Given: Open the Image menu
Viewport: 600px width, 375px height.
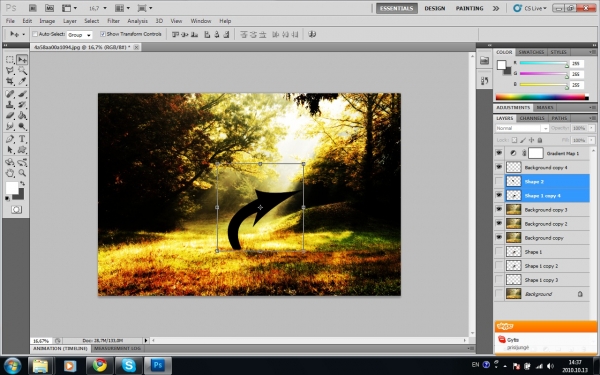Looking at the screenshot, I should coord(47,21).
